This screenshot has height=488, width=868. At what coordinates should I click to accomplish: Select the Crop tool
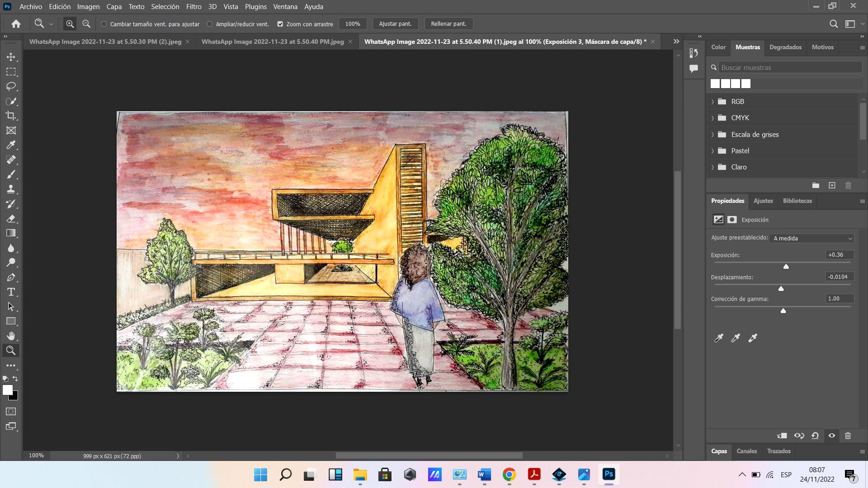(11, 116)
